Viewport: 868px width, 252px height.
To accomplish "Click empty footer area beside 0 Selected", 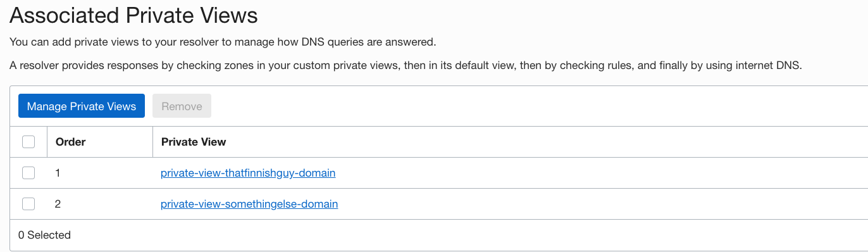I will point(468,235).
